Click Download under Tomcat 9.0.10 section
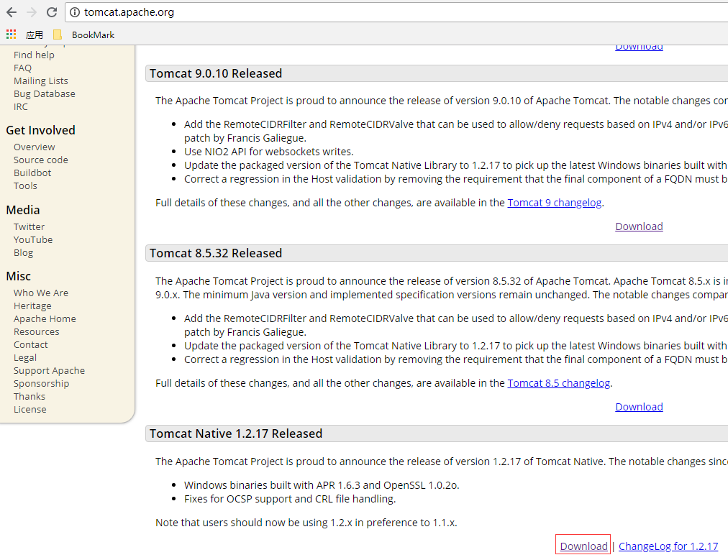 [x=639, y=226]
